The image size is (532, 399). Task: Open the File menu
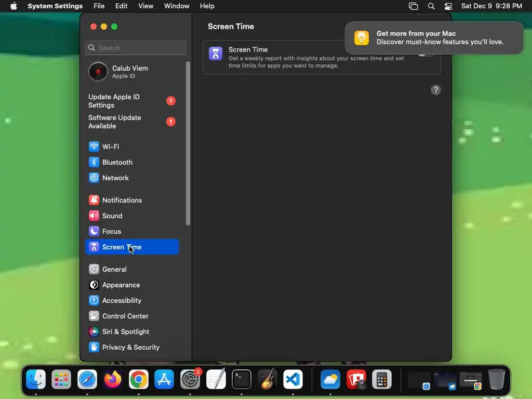click(x=99, y=6)
